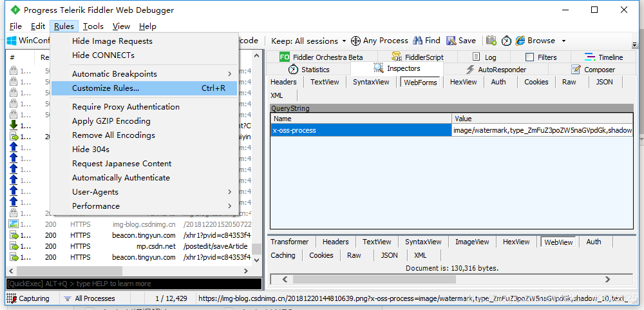Choose Customize Rules... menu entry

144,88
